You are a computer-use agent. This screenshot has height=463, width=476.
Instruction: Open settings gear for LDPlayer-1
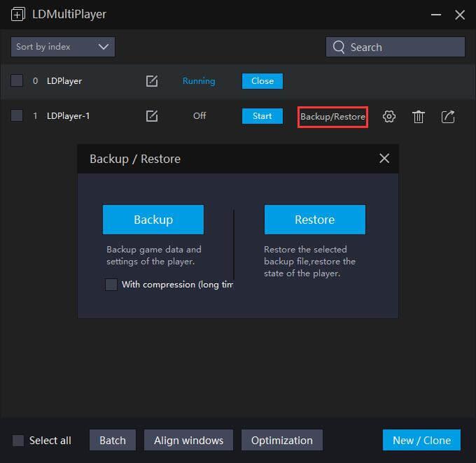coord(389,117)
